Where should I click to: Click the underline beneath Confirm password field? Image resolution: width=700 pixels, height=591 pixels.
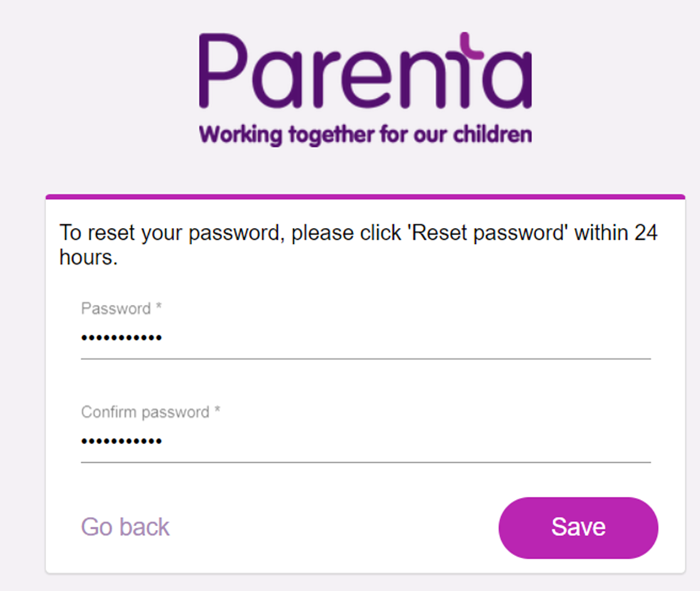(366, 462)
